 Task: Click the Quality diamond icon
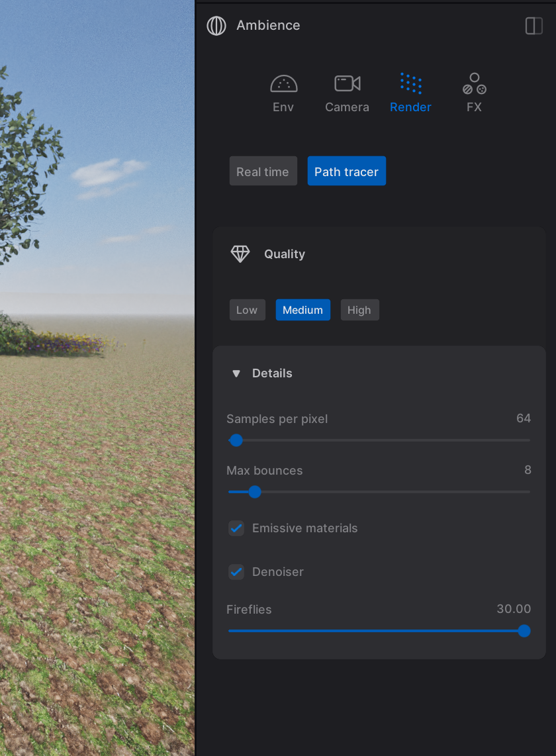pyautogui.click(x=240, y=254)
